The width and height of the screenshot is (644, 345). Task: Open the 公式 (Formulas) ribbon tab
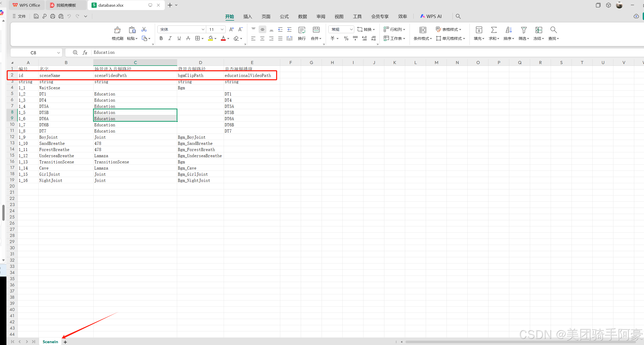pos(284,16)
